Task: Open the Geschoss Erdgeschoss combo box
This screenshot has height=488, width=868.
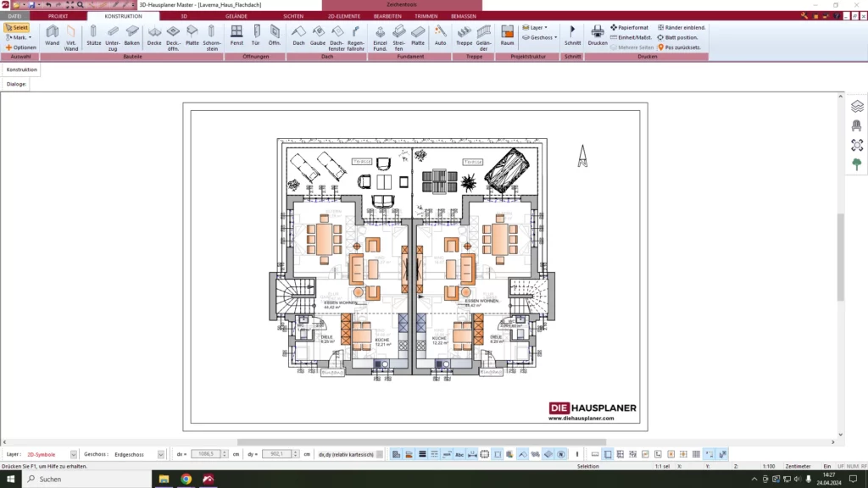Action: (138, 454)
